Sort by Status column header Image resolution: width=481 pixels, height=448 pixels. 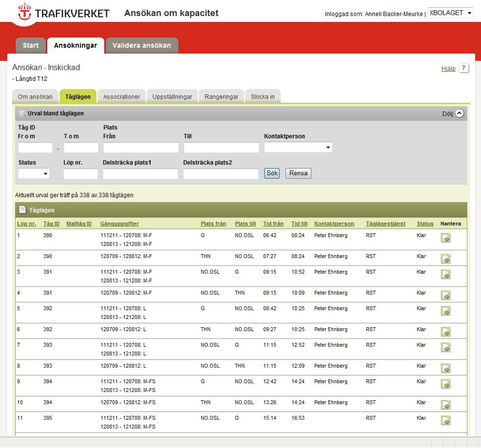pyautogui.click(x=425, y=224)
